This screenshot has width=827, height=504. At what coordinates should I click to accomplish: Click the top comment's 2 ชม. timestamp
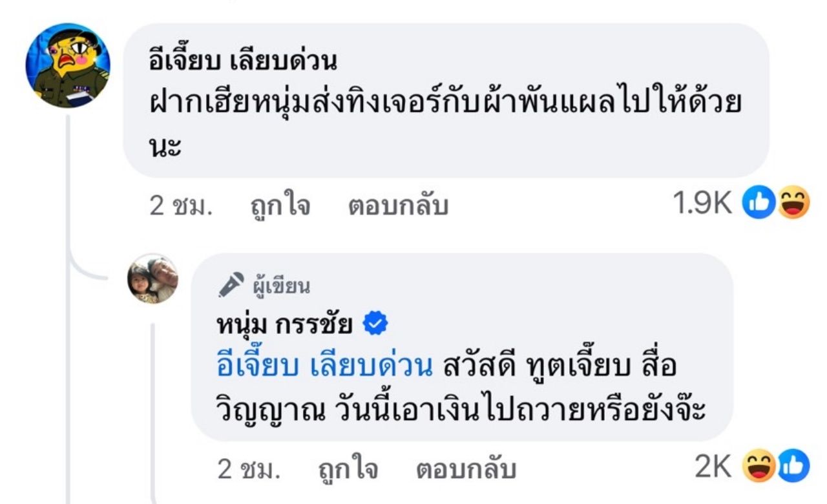pos(182,205)
